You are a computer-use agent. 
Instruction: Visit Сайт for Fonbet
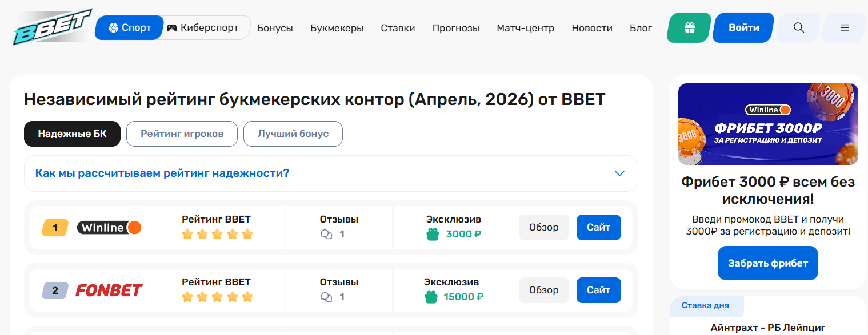click(599, 290)
